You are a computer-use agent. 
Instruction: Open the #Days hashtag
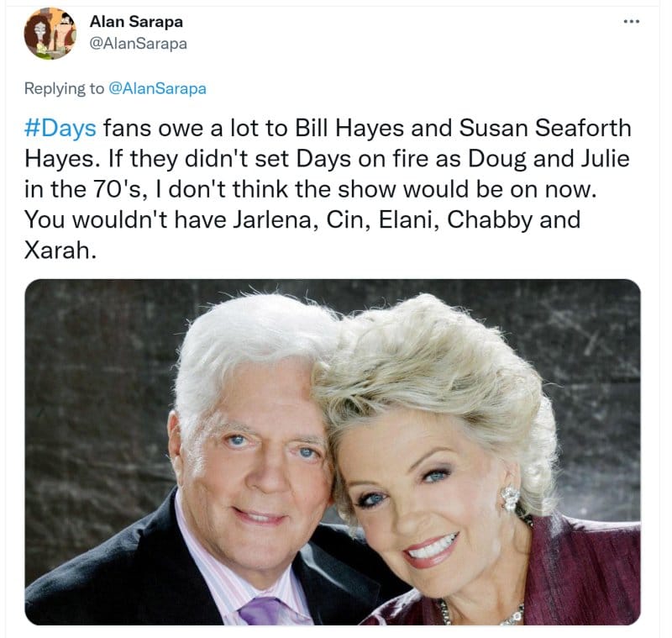click(x=60, y=129)
